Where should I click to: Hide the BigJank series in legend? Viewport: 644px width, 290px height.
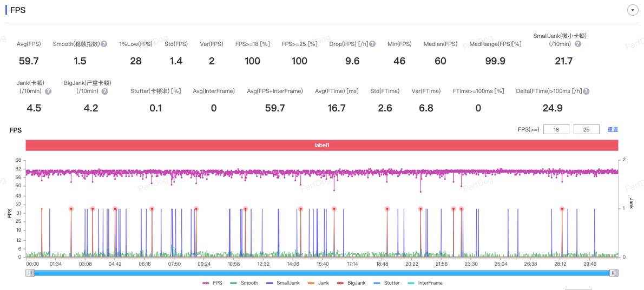pos(351,283)
